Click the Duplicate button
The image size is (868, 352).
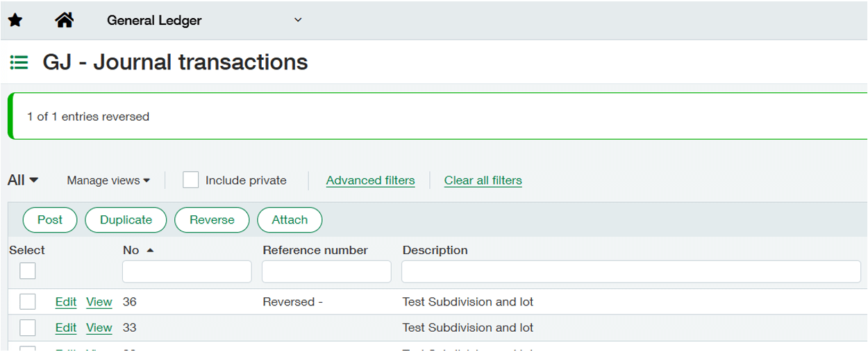(x=126, y=220)
